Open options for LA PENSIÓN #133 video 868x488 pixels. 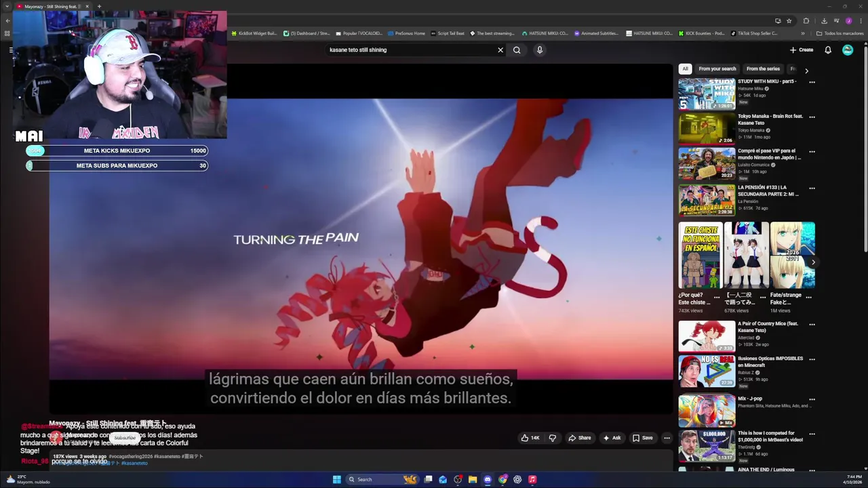812,188
